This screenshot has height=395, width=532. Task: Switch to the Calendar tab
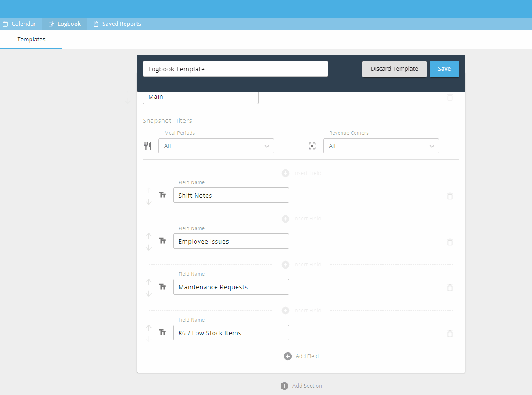pyautogui.click(x=20, y=24)
